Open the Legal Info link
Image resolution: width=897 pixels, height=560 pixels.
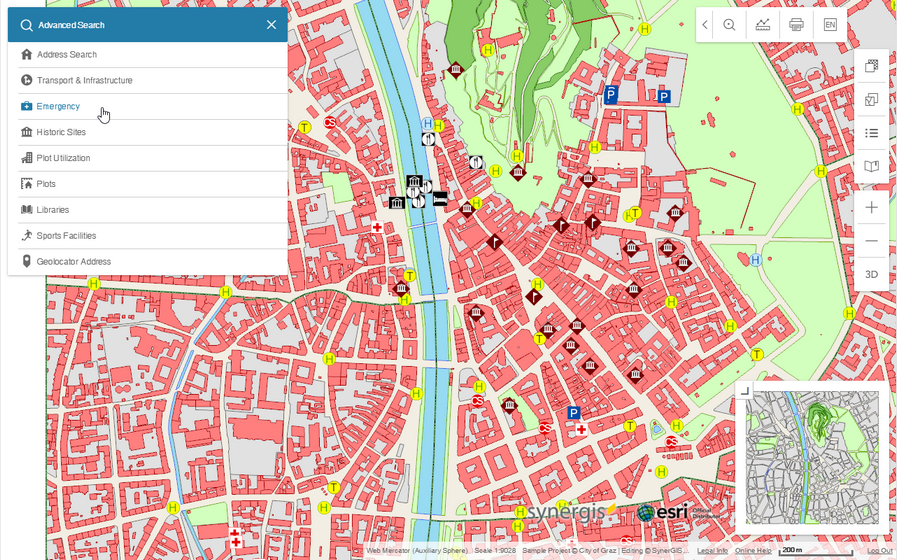click(x=712, y=551)
